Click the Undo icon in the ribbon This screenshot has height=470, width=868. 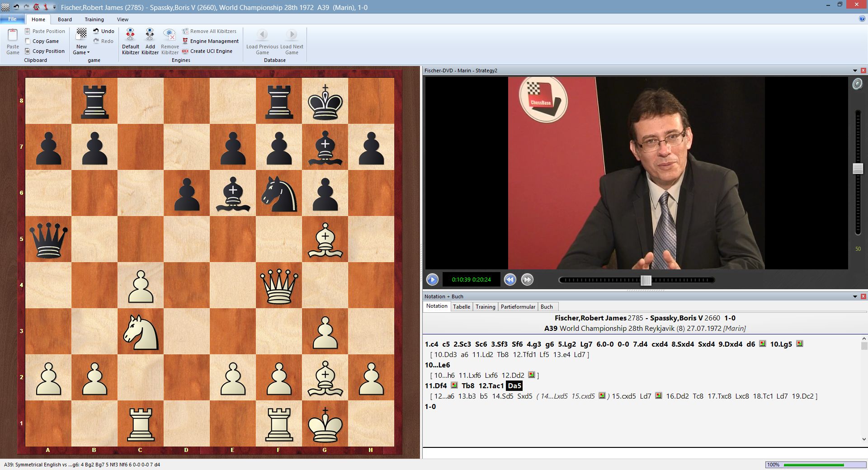point(103,31)
